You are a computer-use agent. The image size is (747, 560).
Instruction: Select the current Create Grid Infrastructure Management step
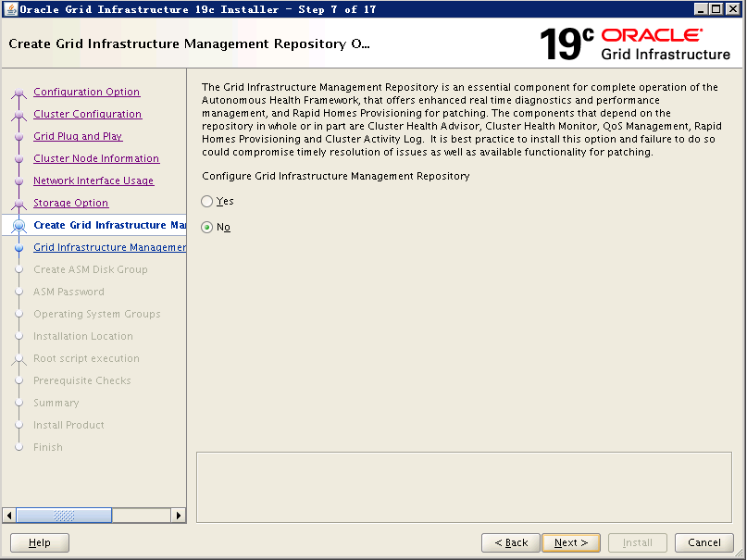[109, 225]
